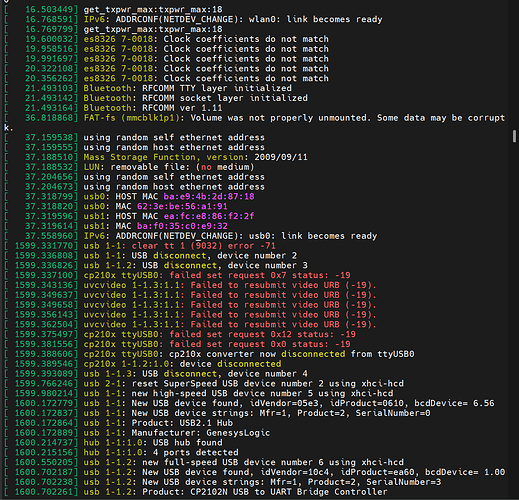
Task: Click 'cp210x 1-1.2:1.0: device disconnected' line
Action: pos(182,364)
